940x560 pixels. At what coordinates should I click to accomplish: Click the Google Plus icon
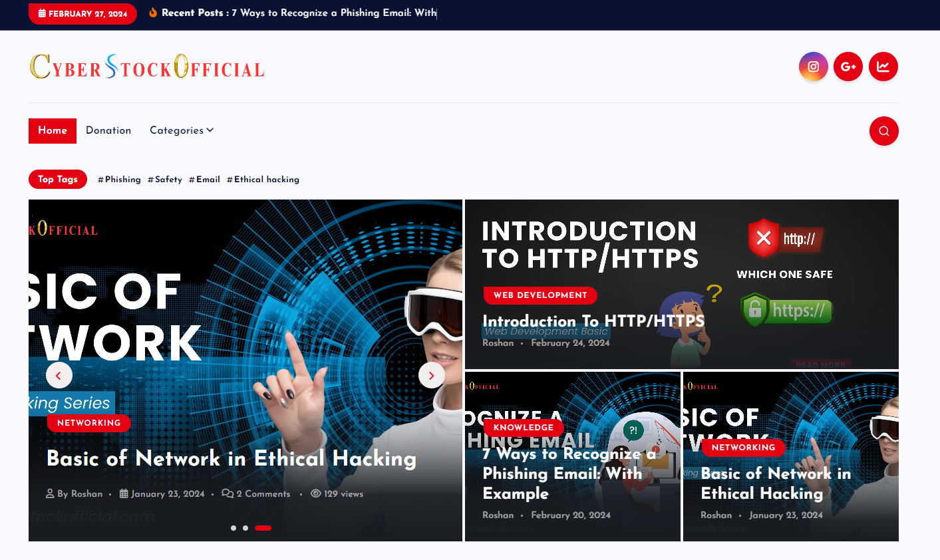click(848, 67)
